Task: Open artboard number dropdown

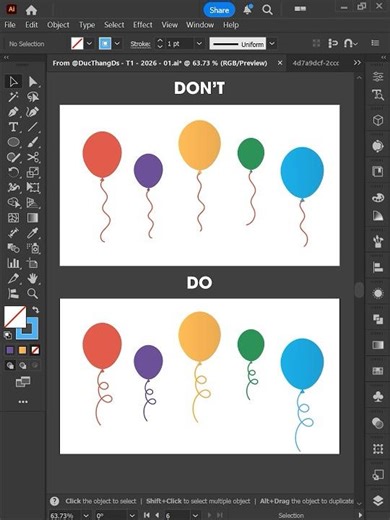Action: point(195,515)
